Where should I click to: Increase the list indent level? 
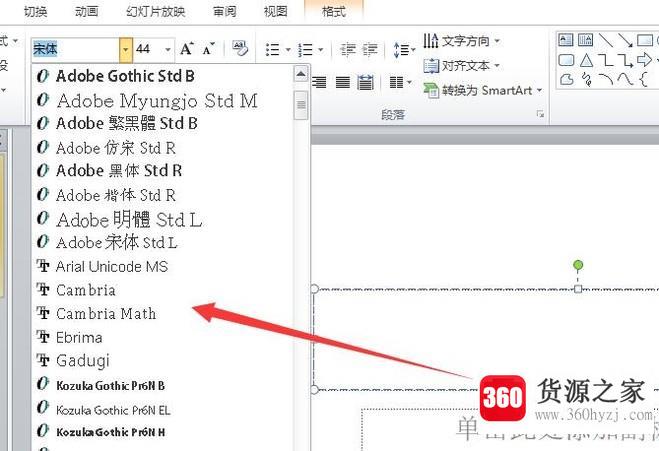click(370, 50)
